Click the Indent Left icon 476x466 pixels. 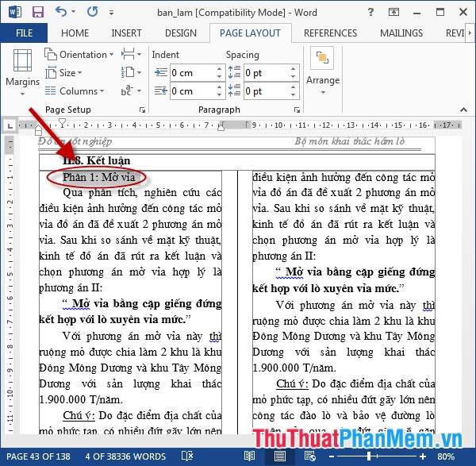(x=160, y=72)
